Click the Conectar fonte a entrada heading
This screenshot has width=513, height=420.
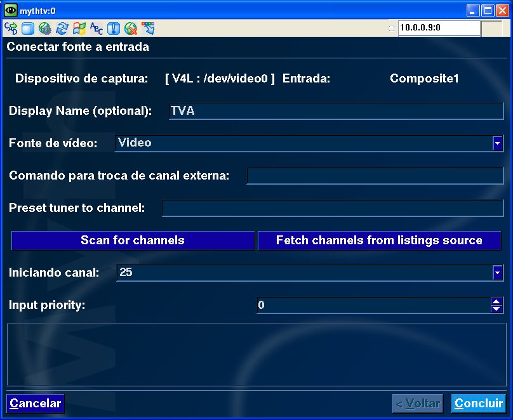tap(78, 47)
